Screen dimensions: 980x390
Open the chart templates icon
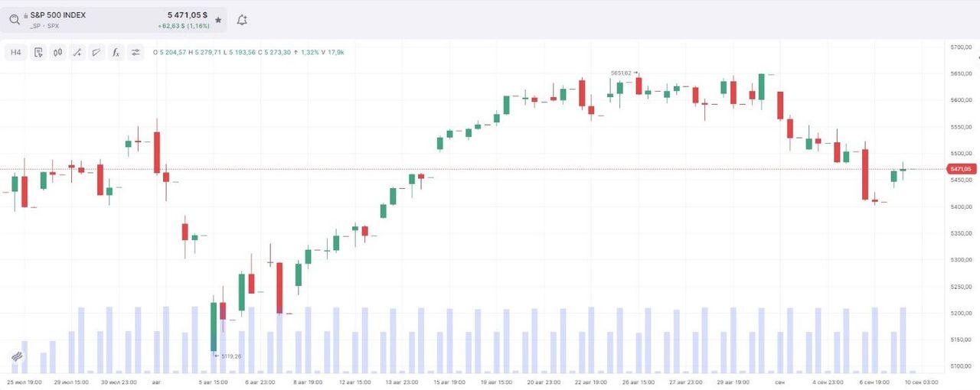(x=38, y=52)
